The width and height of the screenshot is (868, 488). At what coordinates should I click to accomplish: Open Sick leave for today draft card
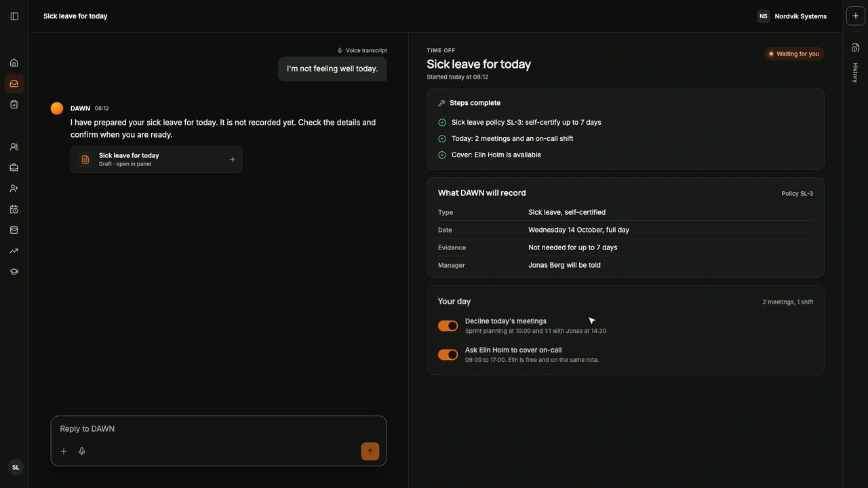point(156,160)
